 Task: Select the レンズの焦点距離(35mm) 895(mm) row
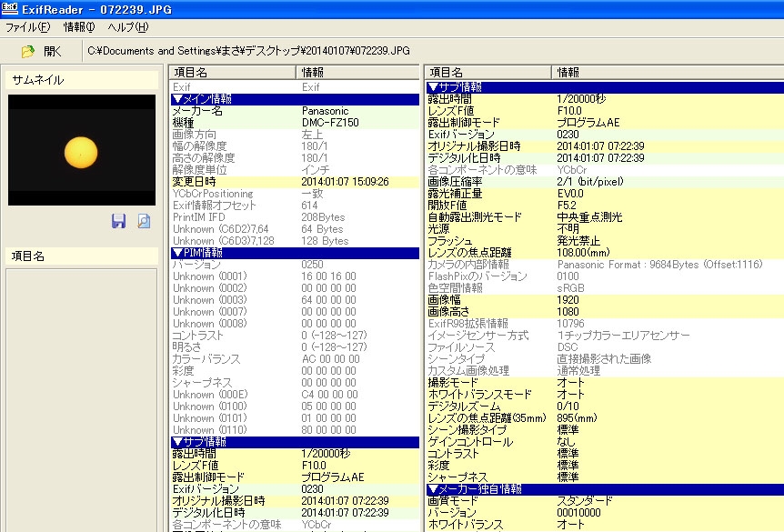[x=605, y=418]
